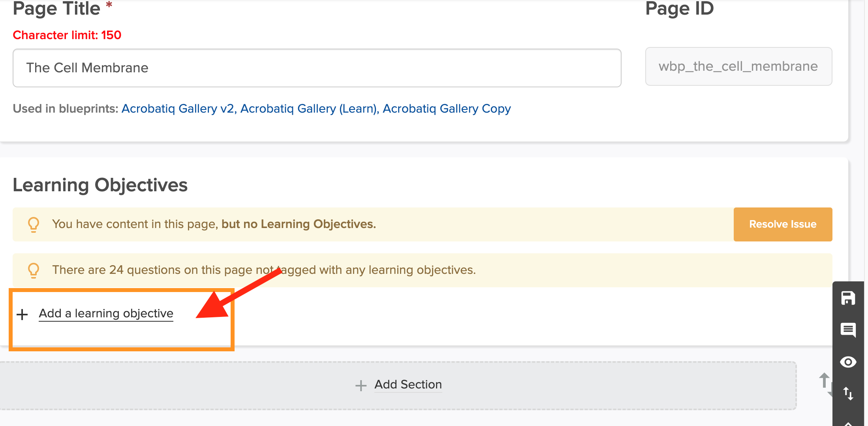
Task: Click the Learning Objectives section heading
Action: (100, 185)
